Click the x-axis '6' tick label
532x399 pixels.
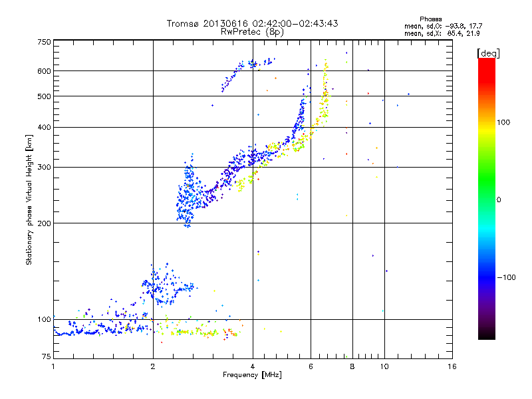point(311,366)
